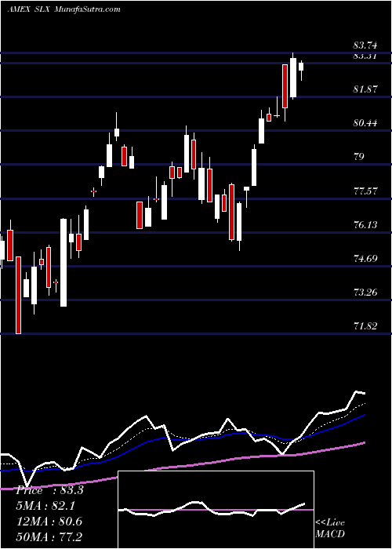Click the 71.82 price level label
The width and height of the screenshot is (392, 549).
(x=365, y=326)
